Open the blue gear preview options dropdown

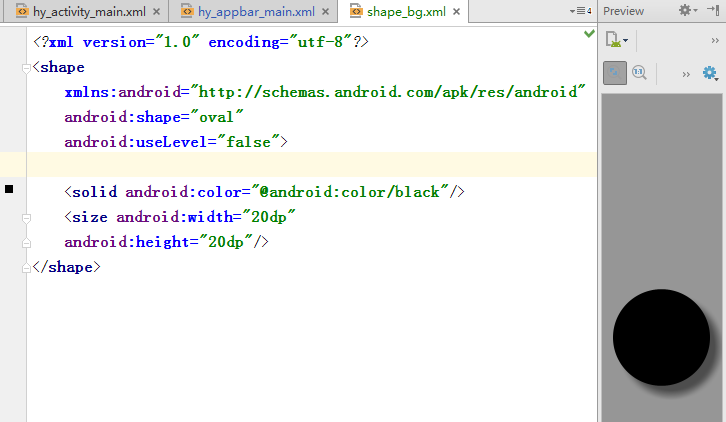(x=710, y=73)
